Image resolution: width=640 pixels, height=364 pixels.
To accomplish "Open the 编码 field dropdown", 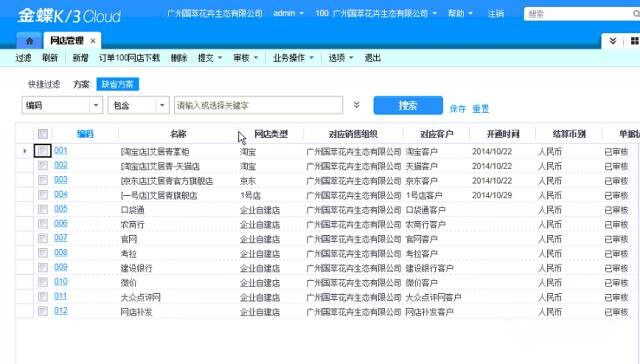I will [96, 105].
